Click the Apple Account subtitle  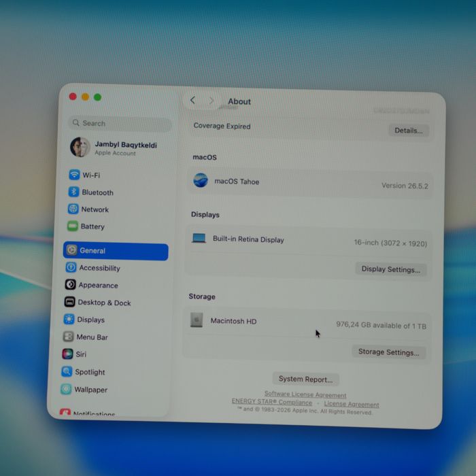pos(115,153)
